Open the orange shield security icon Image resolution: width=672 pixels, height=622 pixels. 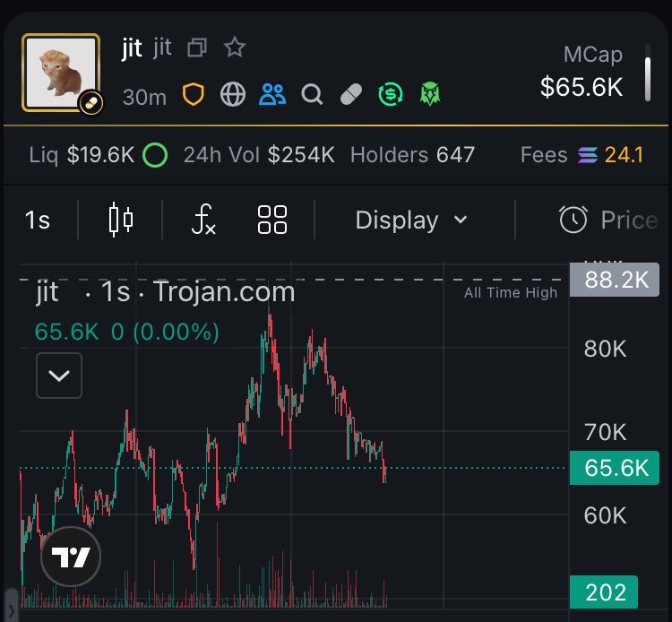[194, 94]
